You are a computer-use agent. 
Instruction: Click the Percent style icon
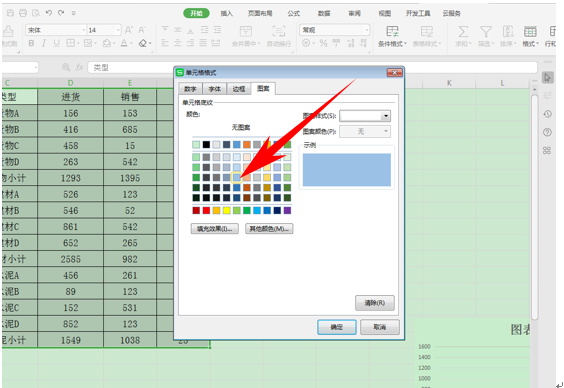(x=323, y=44)
